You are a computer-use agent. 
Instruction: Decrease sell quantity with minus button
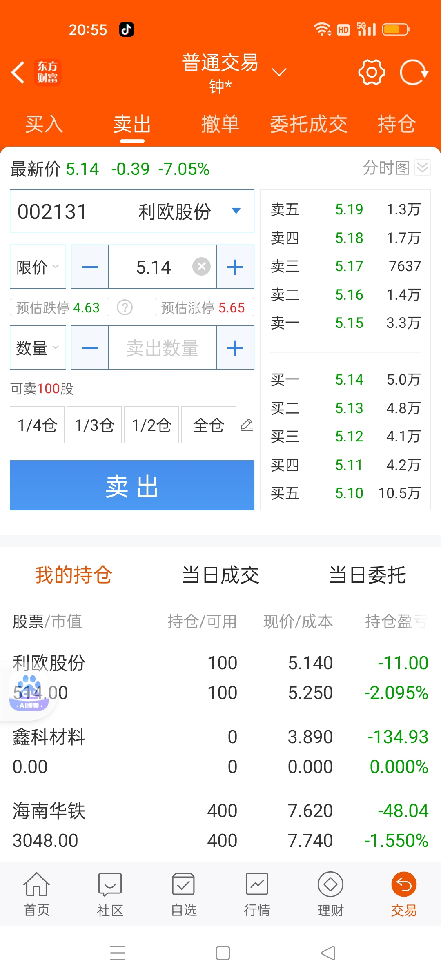click(90, 347)
